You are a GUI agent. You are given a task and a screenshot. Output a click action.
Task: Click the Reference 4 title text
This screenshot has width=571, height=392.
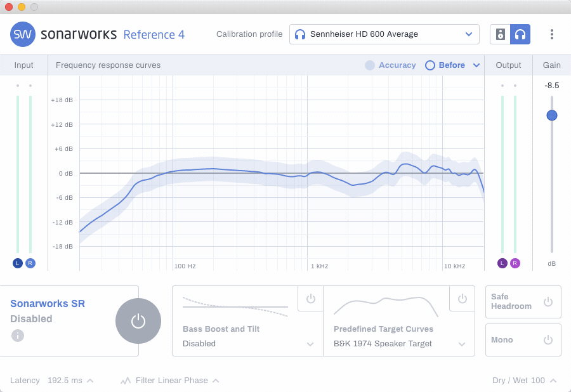[x=154, y=35]
